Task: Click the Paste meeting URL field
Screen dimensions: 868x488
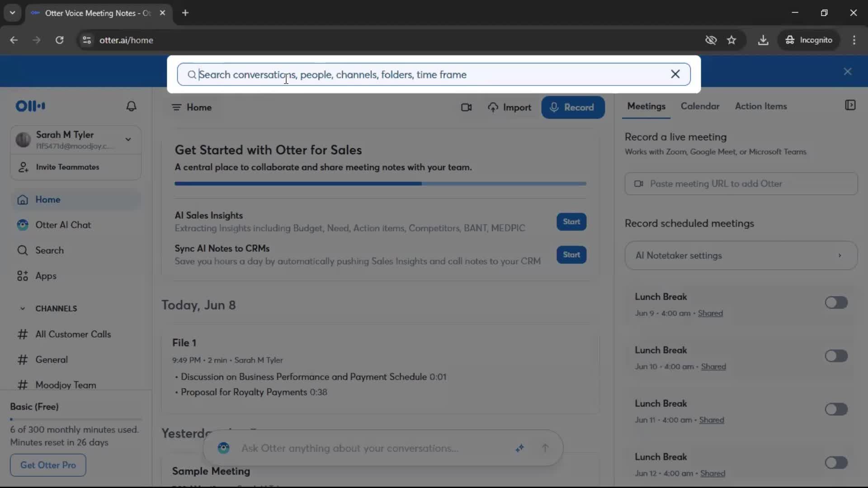Action: [x=741, y=184]
